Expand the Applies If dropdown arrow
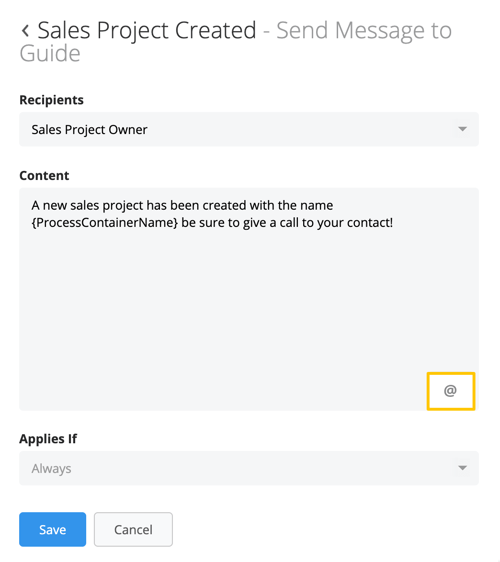This screenshot has width=500, height=562. (462, 468)
